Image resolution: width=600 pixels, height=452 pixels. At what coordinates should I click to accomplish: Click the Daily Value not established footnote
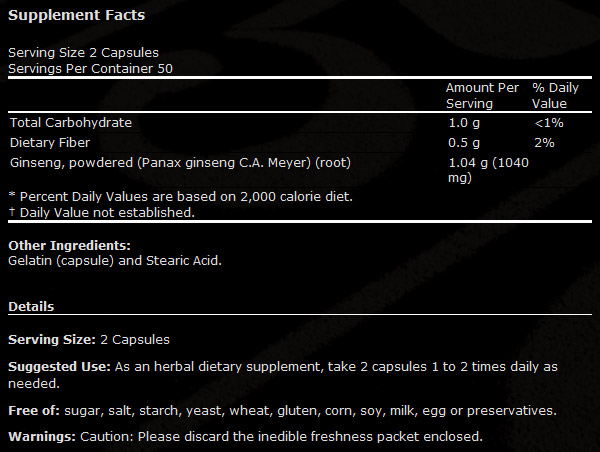pos(102,212)
